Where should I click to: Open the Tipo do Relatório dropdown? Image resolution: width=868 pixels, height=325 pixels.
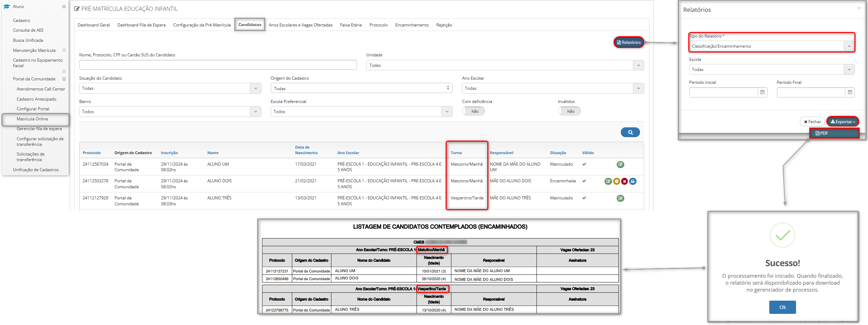click(771, 46)
